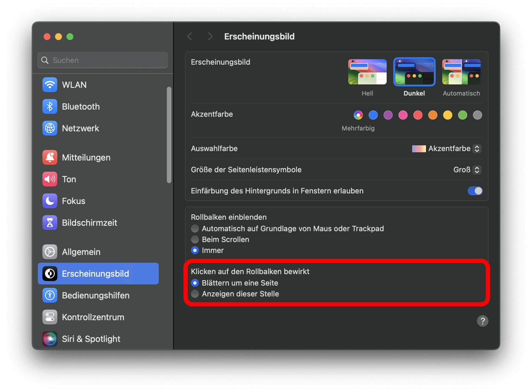Select the Hell appearance thumbnail

tap(367, 72)
